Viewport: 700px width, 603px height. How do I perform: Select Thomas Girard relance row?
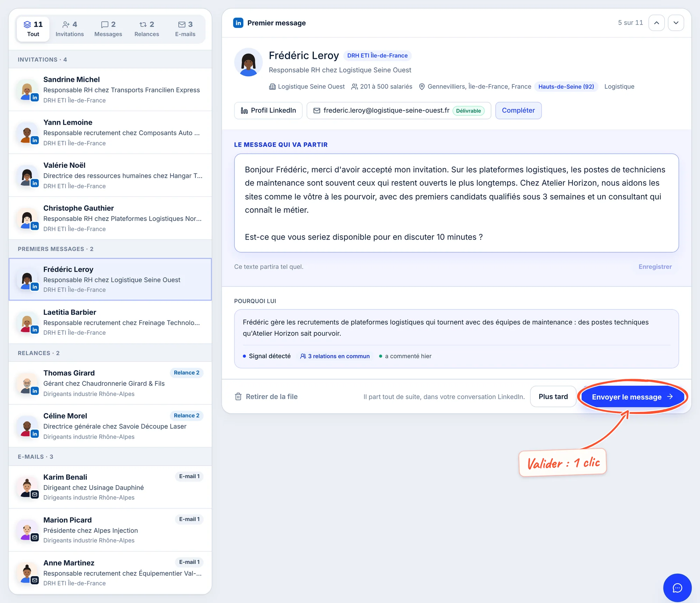(x=110, y=383)
